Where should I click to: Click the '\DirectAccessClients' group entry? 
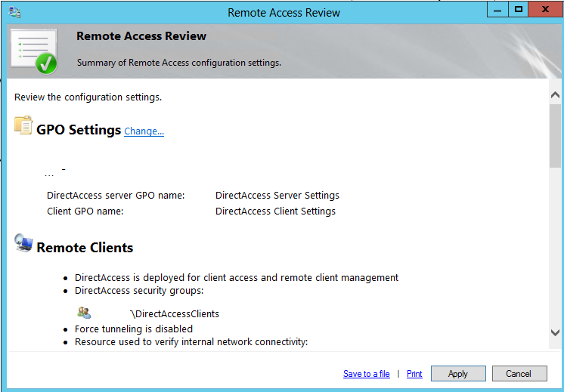click(x=175, y=313)
